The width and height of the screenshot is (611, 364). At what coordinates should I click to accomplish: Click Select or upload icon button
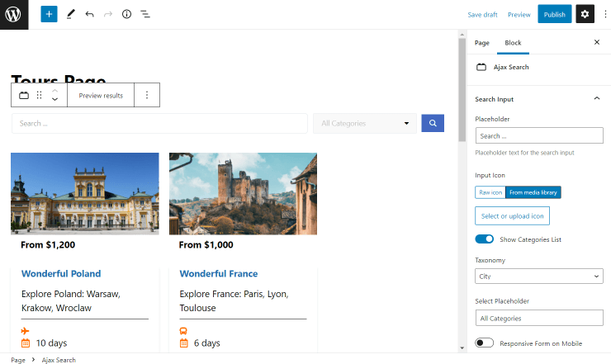coord(512,216)
